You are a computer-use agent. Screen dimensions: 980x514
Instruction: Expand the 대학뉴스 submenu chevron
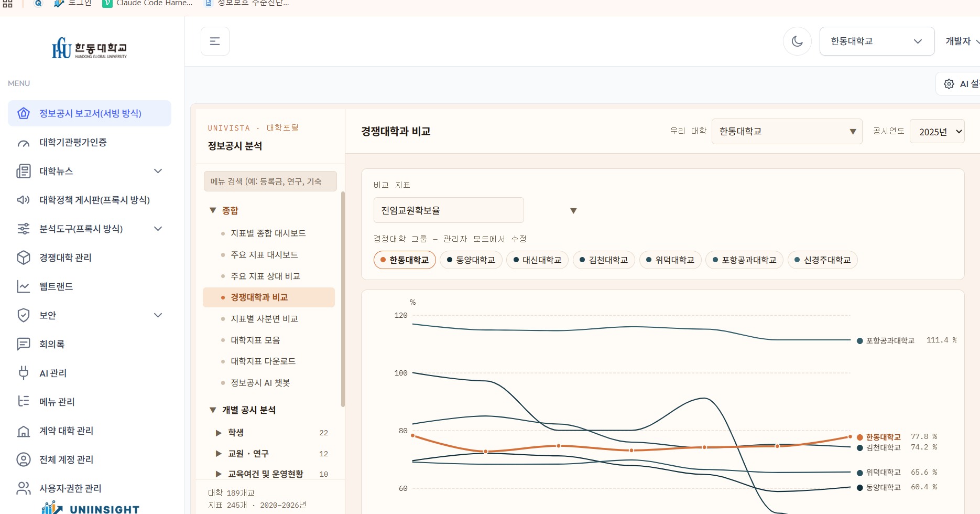[x=158, y=171]
